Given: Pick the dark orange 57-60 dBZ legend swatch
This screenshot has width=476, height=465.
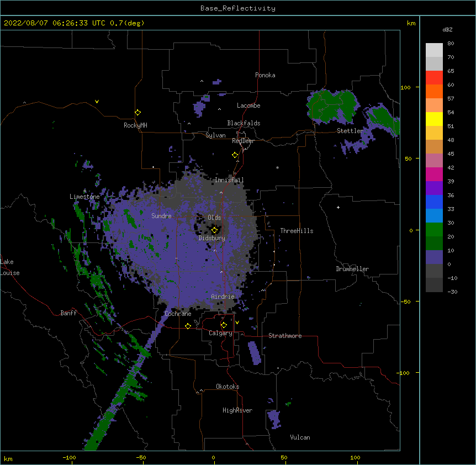Looking at the screenshot, I should coord(434,91).
